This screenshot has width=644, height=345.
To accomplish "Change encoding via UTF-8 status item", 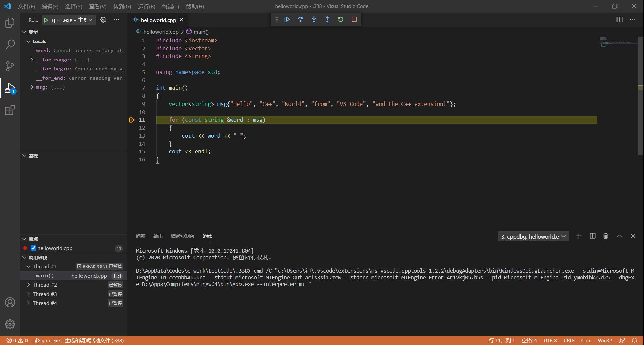I will [x=550, y=340].
